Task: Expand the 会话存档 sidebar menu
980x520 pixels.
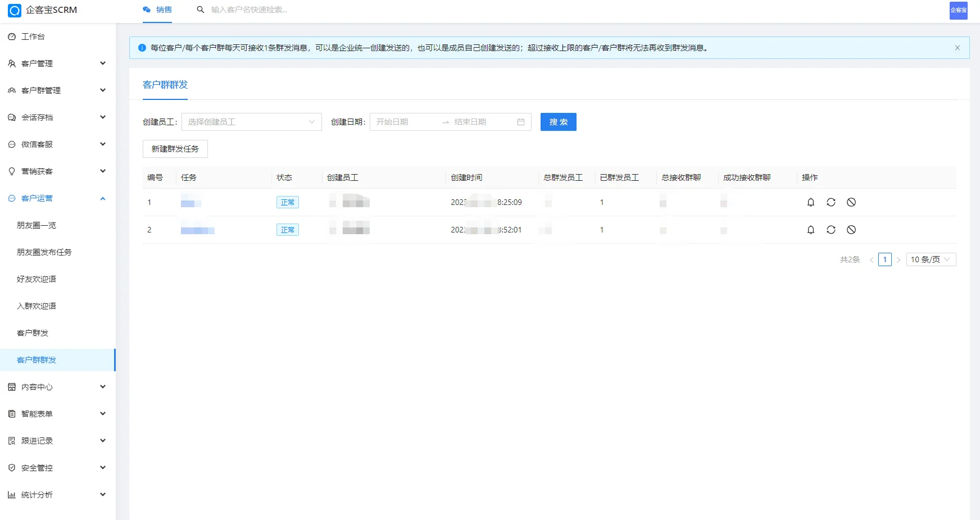Action: 58,117
